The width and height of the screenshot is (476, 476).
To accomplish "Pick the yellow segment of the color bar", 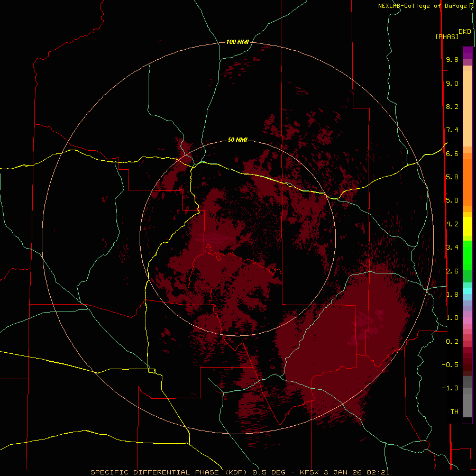I will pyautogui.click(x=467, y=226).
